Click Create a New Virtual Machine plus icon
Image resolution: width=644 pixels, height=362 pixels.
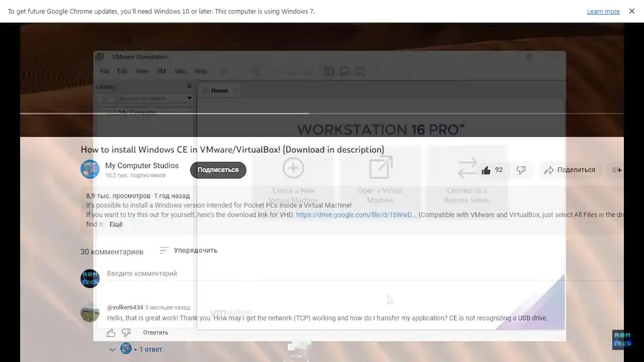point(293,167)
